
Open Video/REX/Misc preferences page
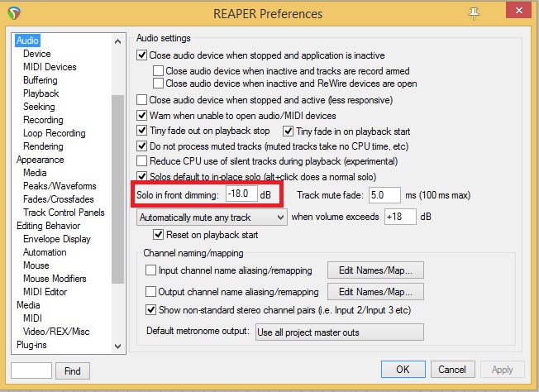click(56, 332)
